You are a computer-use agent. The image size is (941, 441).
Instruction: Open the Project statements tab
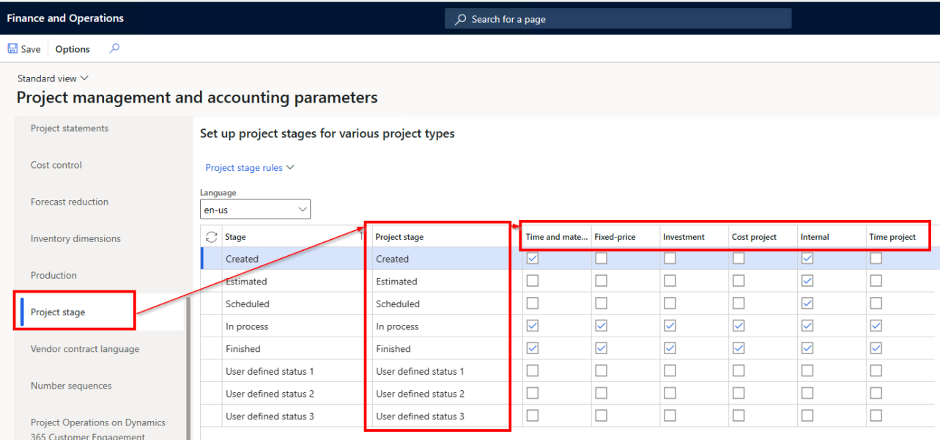[x=70, y=128]
